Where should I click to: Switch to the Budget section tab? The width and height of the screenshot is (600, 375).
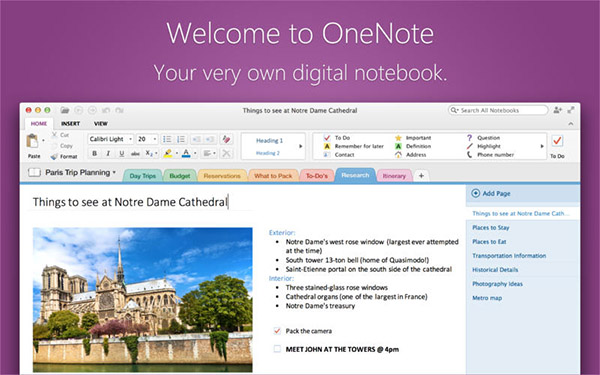tap(179, 176)
